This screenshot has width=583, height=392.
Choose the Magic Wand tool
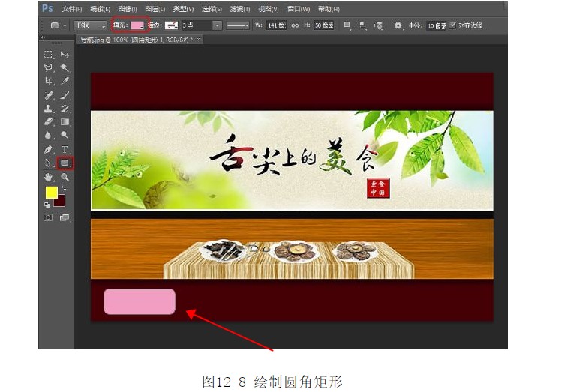pos(65,67)
